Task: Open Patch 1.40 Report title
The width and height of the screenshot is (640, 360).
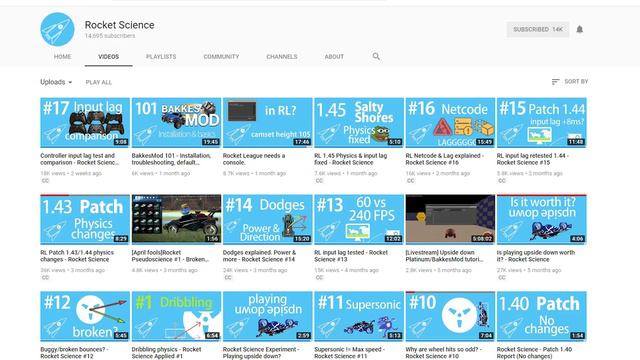Action: click(534, 353)
